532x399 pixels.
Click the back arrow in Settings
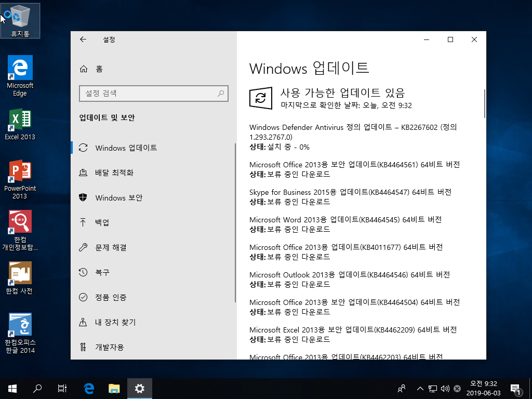(83, 39)
